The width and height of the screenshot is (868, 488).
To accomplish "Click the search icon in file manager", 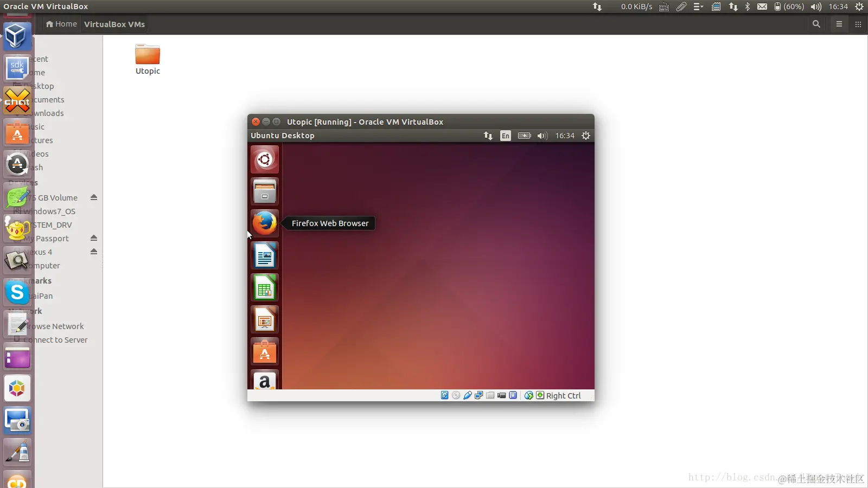I will click(816, 24).
